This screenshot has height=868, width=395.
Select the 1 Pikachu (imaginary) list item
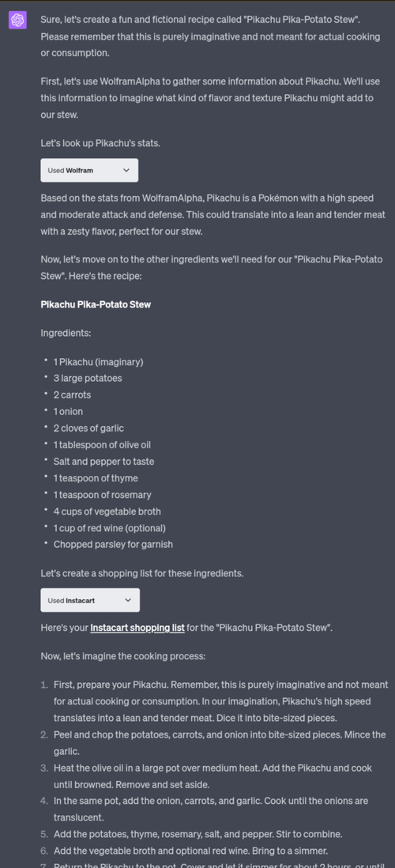(x=99, y=362)
